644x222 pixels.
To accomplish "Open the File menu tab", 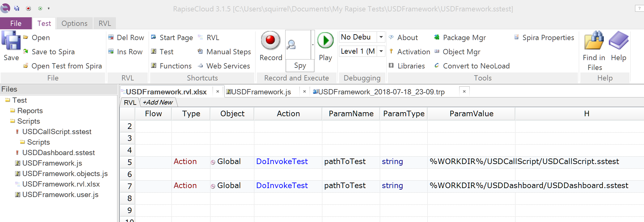I will tap(16, 23).
